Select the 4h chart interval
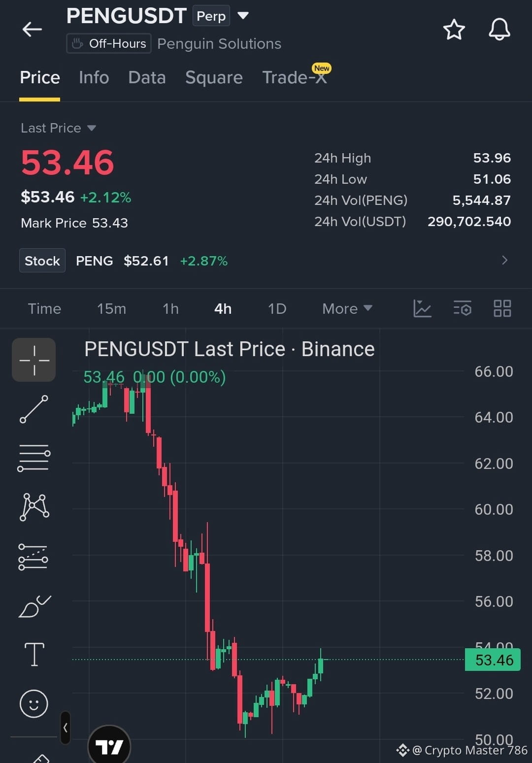Screen dimensions: 532x763 click(223, 309)
